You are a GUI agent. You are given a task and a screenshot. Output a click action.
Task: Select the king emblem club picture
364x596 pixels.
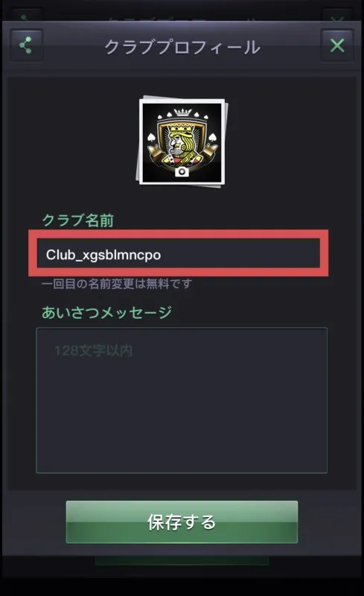coord(182,142)
